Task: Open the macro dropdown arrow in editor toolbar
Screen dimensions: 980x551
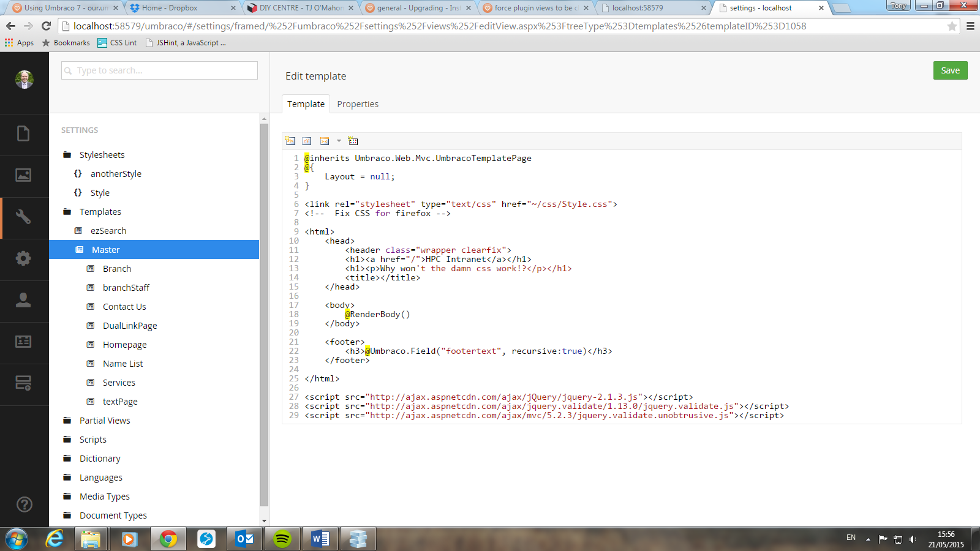Action: pos(339,141)
